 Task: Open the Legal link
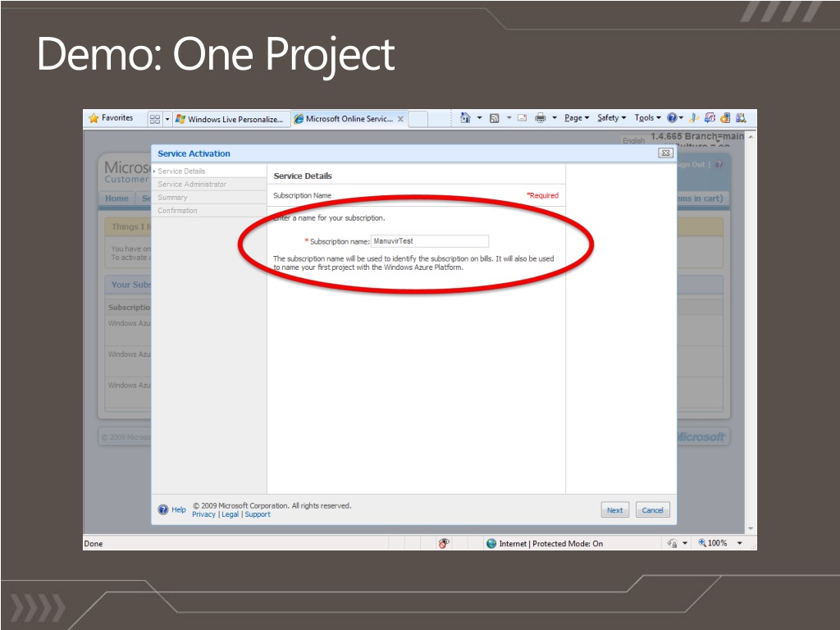point(230,514)
